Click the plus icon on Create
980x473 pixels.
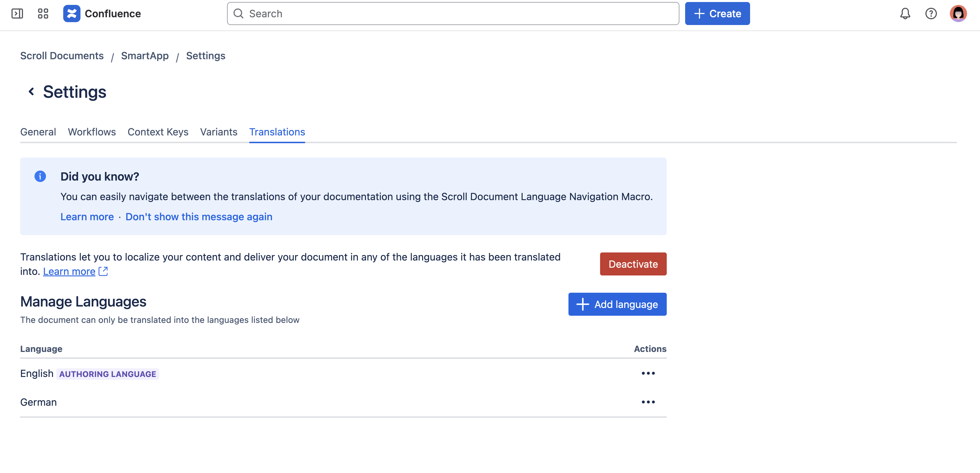(698, 13)
